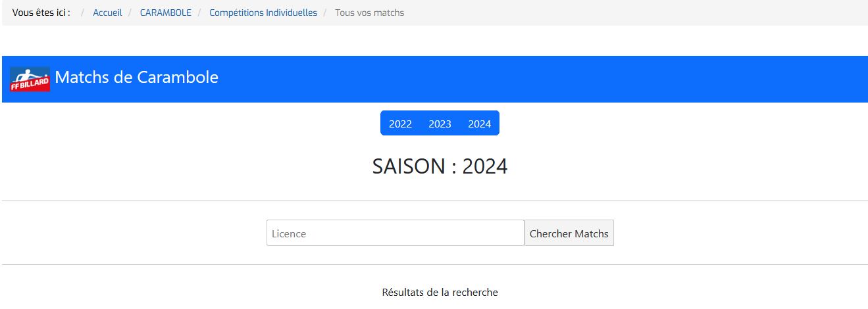Focus the Licence input field
The height and width of the screenshot is (309, 868).
pos(395,233)
